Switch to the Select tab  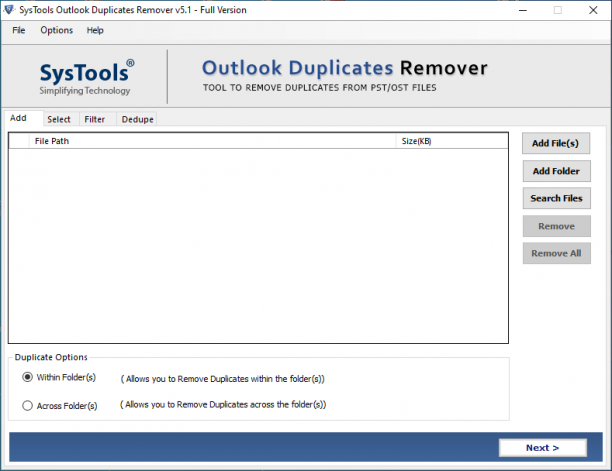coord(59,119)
